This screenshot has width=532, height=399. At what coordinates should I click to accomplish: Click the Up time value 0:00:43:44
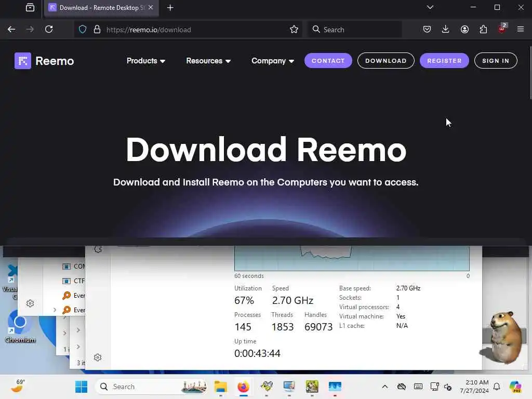[257, 353]
